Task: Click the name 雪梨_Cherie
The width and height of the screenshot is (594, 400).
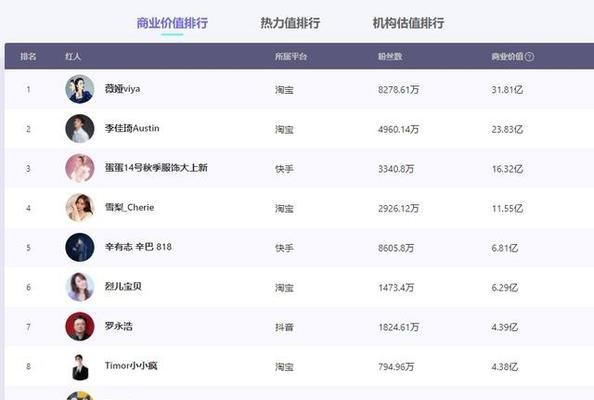Action: tap(130, 208)
